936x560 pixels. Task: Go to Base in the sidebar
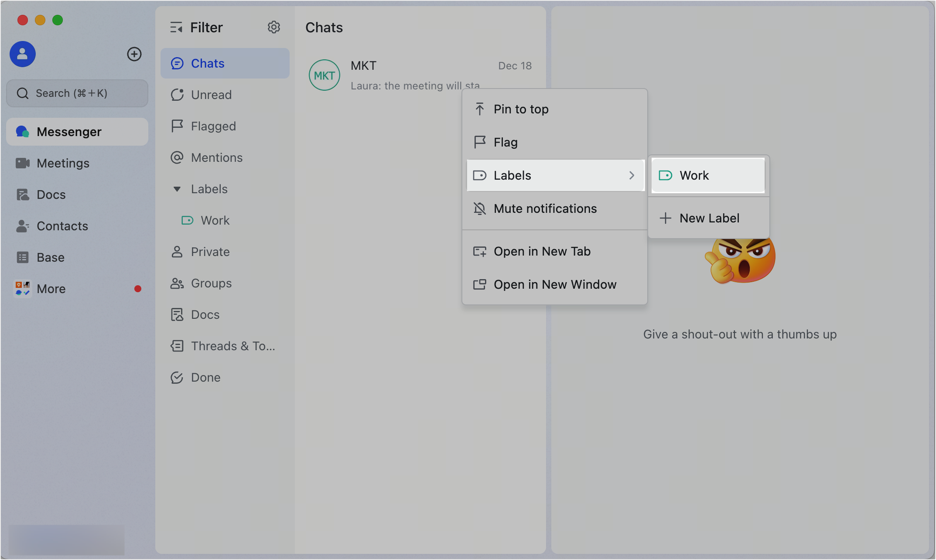[50, 257]
